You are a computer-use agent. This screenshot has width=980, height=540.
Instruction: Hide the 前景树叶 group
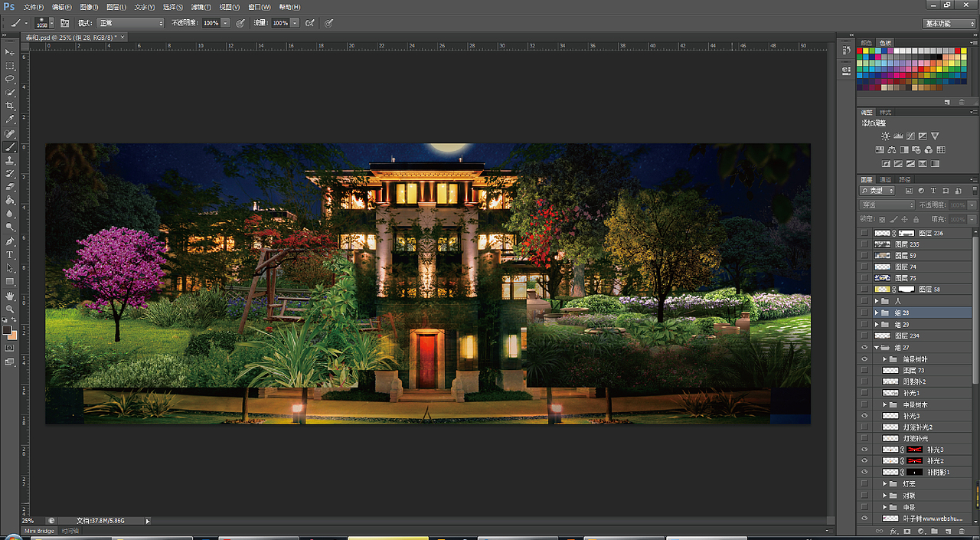pos(864,358)
